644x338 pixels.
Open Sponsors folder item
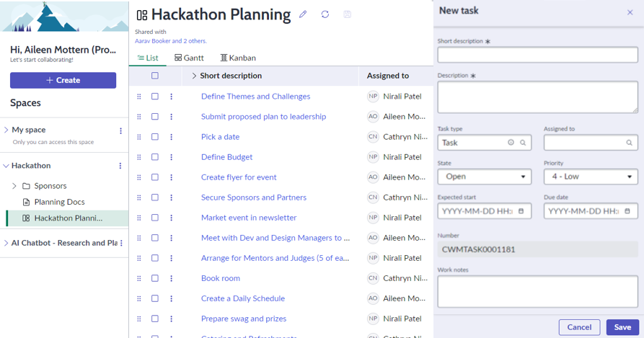point(50,186)
